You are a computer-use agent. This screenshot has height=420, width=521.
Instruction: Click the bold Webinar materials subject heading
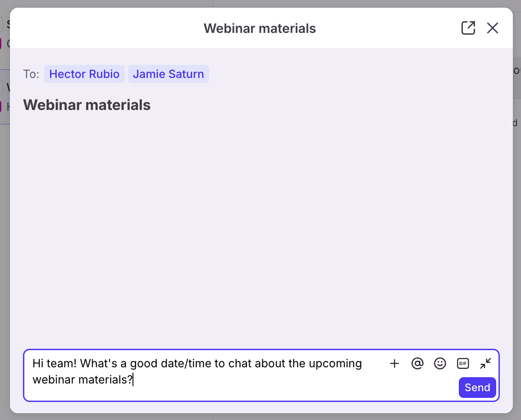[87, 105]
